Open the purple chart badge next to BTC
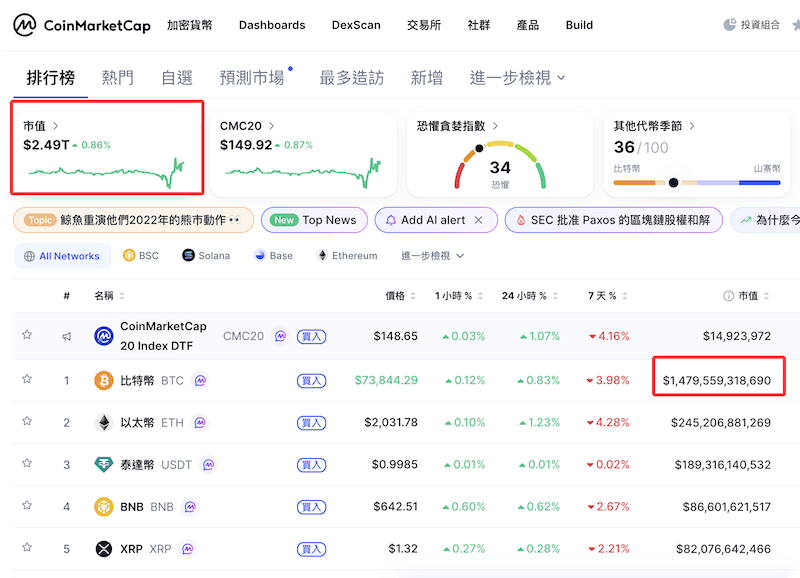The width and height of the screenshot is (800, 578). coord(201,381)
